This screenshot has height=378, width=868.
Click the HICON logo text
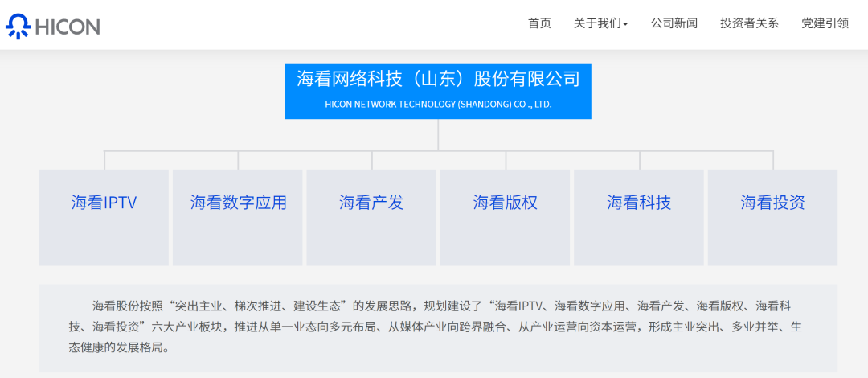(x=68, y=27)
